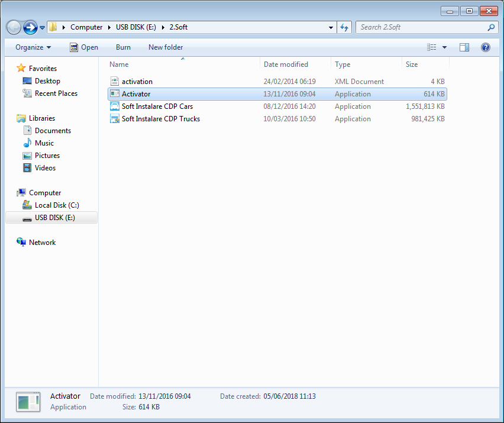Click the Desktop icon in sidebar
Screen dimensions: 504x423
tap(27, 81)
